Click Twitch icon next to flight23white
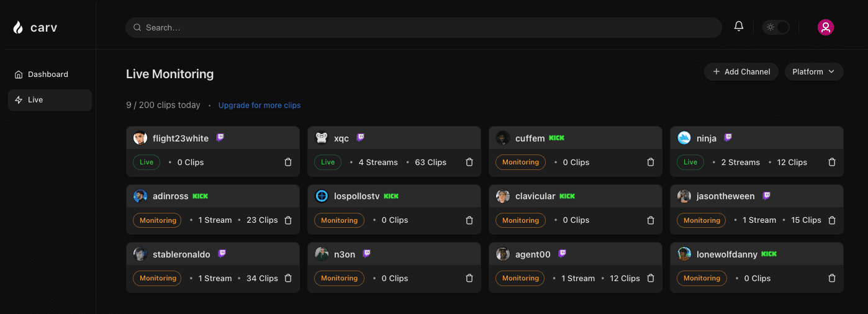Viewport: 868px width, 314px height. pyautogui.click(x=220, y=138)
